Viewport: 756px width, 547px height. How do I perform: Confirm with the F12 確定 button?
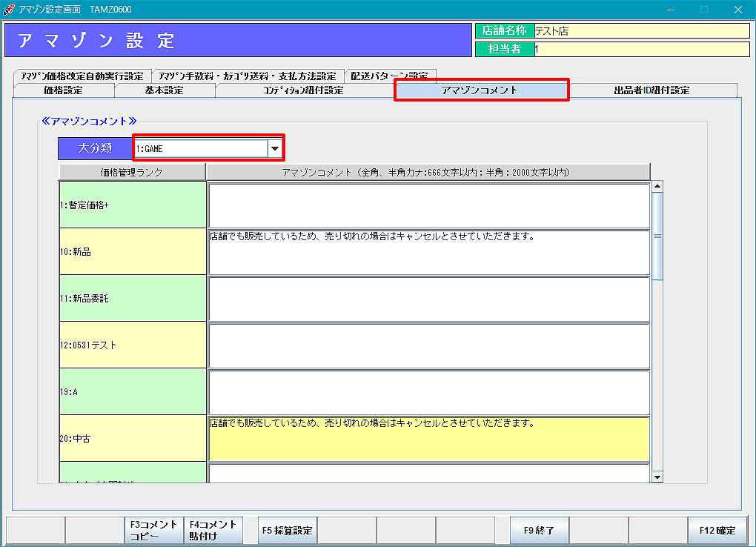[717, 531]
